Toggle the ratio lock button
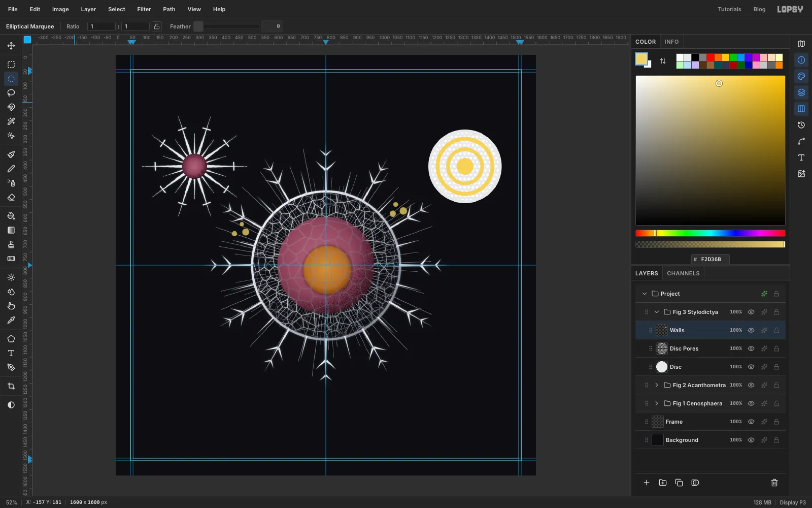The width and height of the screenshot is (812, 508). (157, 26)
